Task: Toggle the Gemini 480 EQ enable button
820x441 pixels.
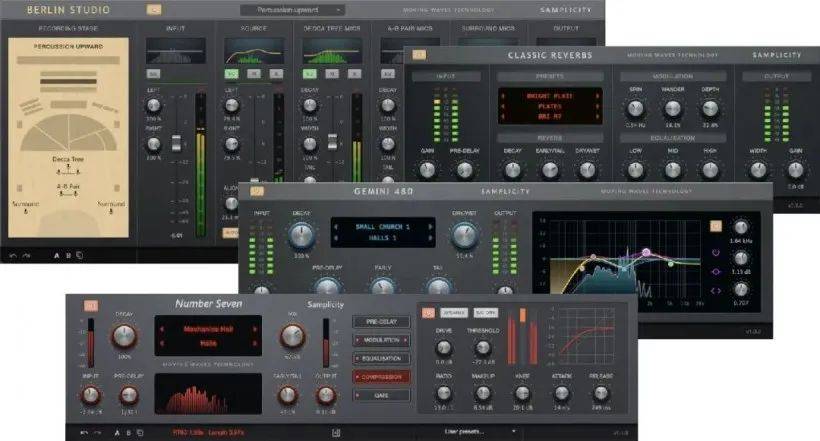Action: 714,226
